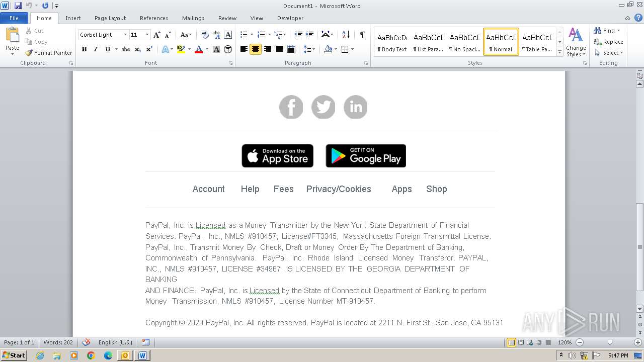
Task: Click Internet Explorer icon in the taskbar
Action: click(x=40, y=355)
